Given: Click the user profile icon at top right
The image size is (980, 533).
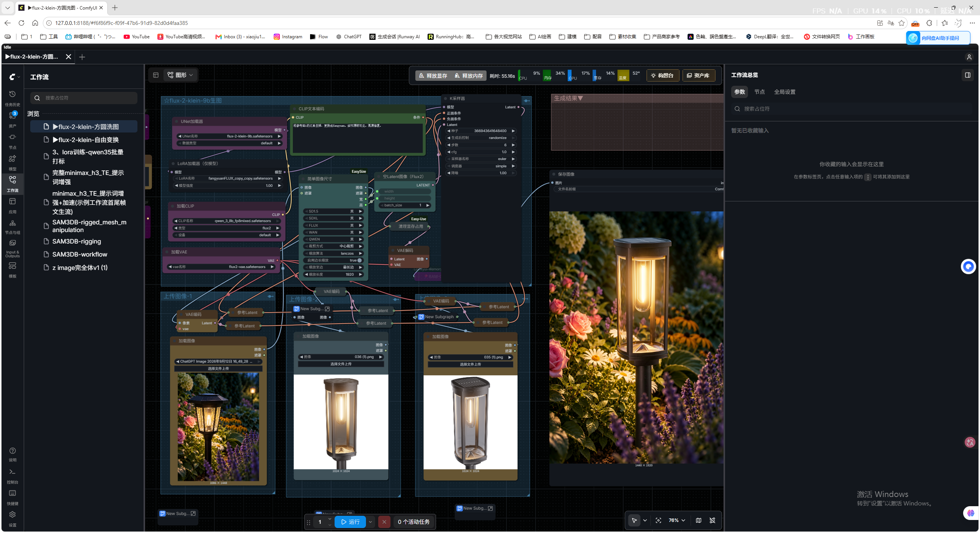Looking at the screenshot, I should (x=969, y=57).
